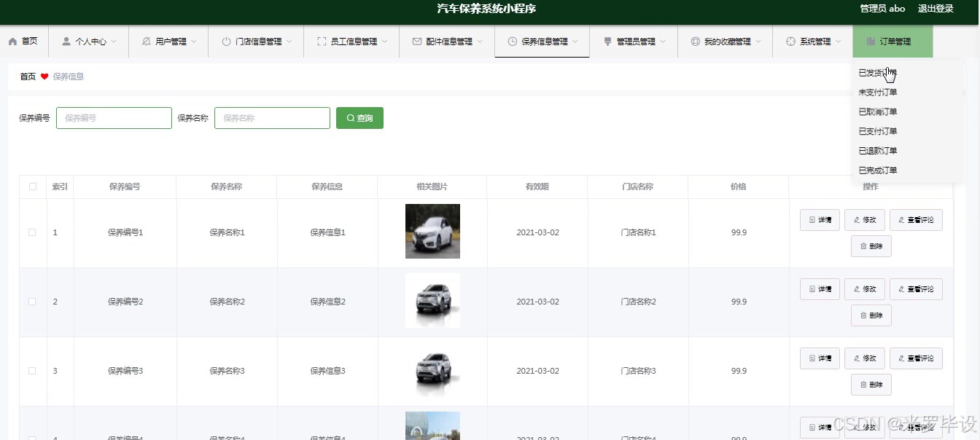Click the 门店名称1 cell
The width and height of the screenshot is (980, 440).
coord(639,232)
